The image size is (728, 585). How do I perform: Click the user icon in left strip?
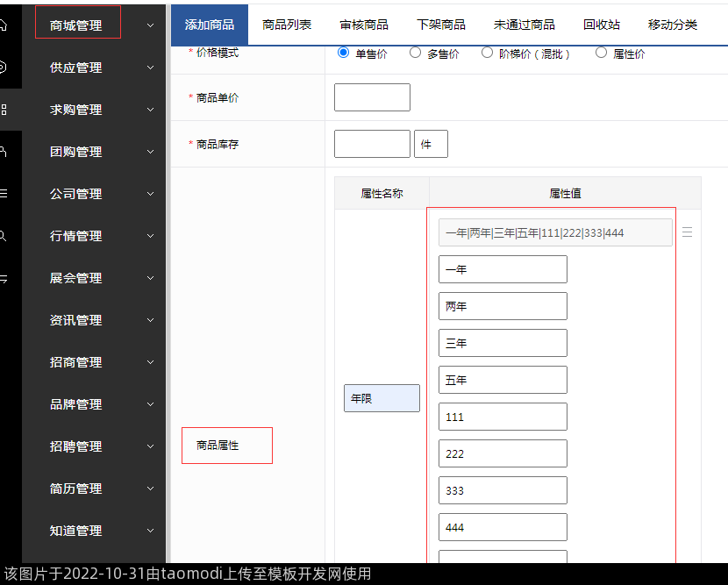4,151
